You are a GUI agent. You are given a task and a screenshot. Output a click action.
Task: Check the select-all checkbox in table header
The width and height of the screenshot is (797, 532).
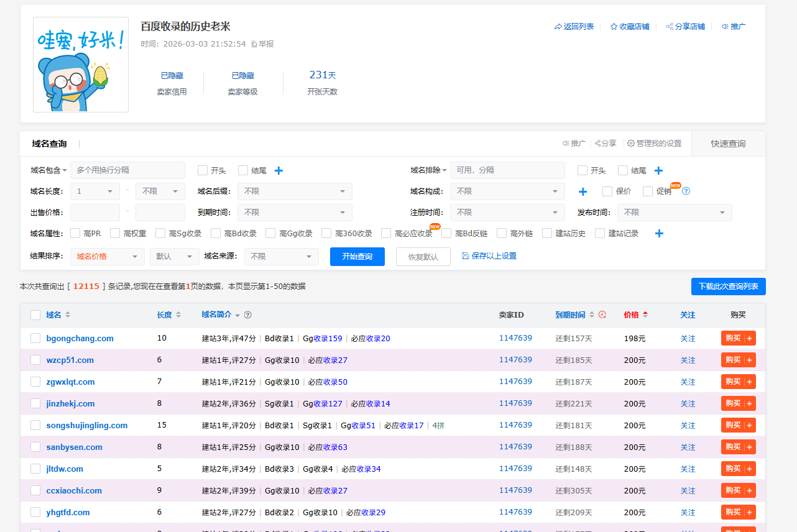[x=35, y=315]
